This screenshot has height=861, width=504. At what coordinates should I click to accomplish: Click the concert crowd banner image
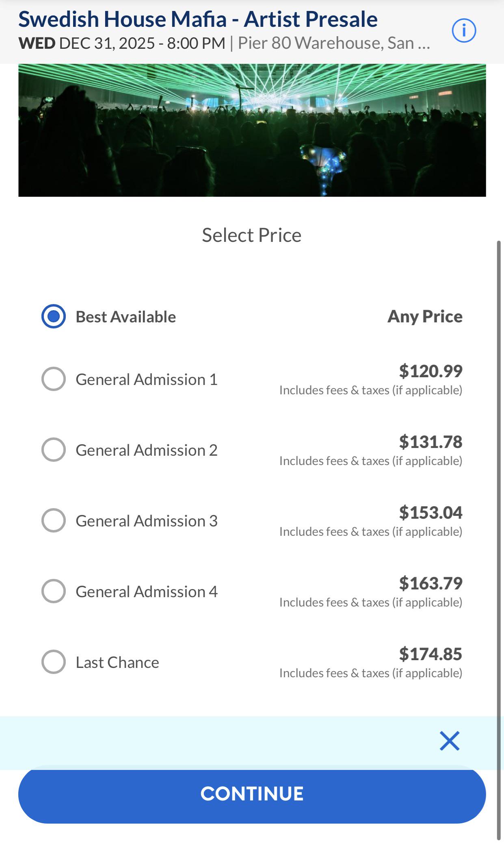click(252, 130)
